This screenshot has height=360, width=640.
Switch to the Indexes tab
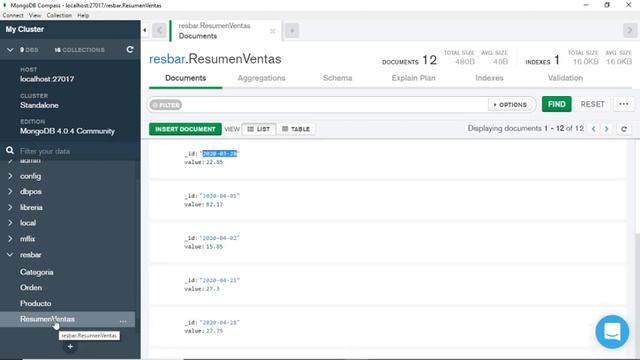click(x=489, y=78)
